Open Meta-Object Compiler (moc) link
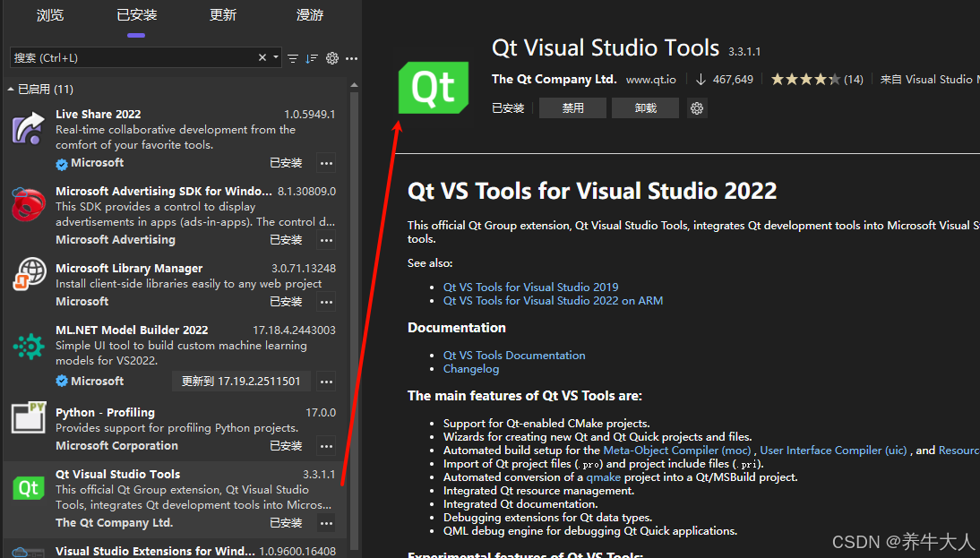This screenshot has width=980, height=558. pos(677,450)
